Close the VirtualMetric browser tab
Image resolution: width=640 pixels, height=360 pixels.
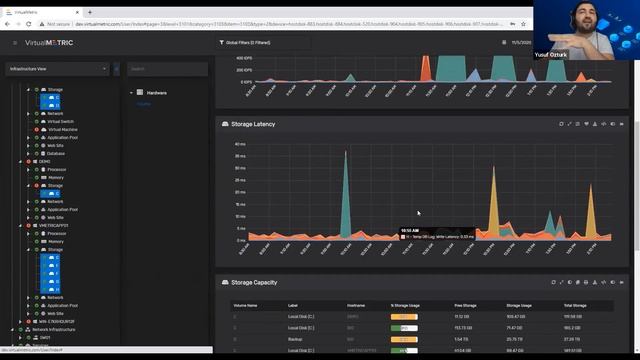click(x=78, y=13)
